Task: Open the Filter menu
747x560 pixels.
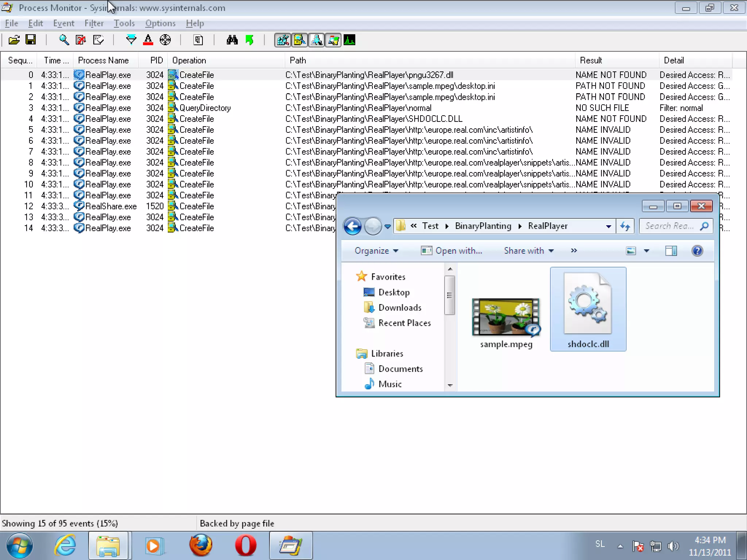Action: click(x=94, y=23)
